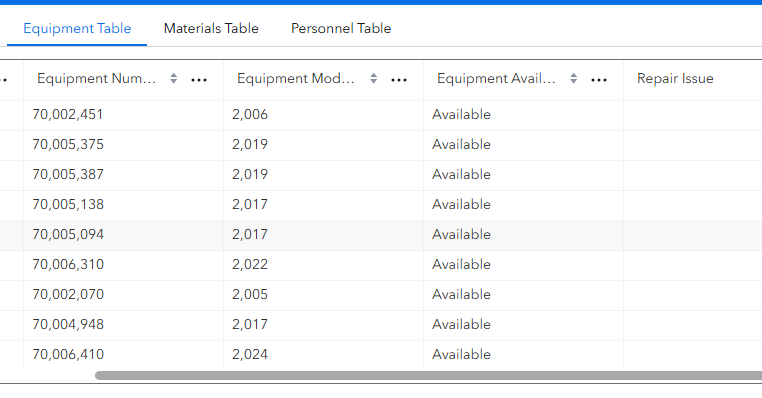This screenshot has height=398, width=762.
Task: Click Available in row 70,005,138
Action: 523,205
